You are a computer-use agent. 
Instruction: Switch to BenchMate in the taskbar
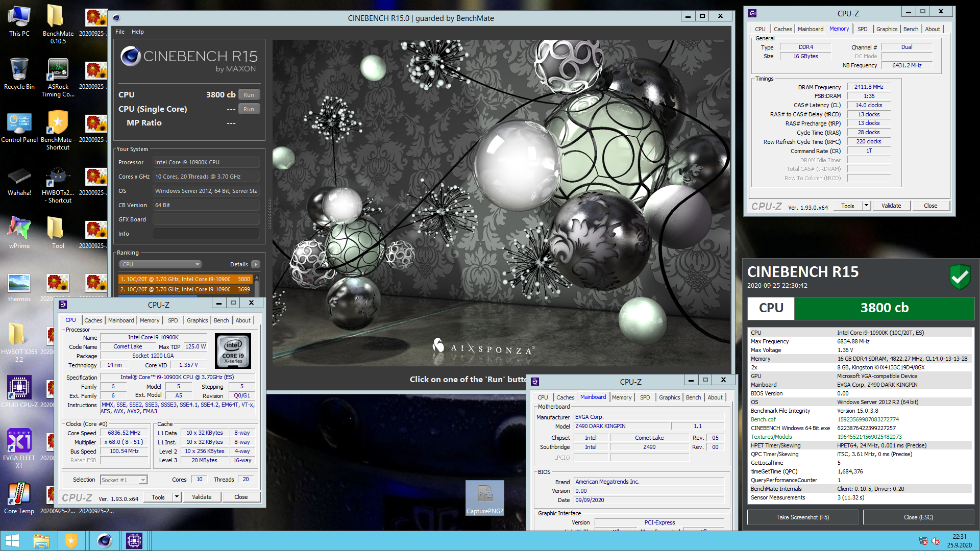[71, 540]
